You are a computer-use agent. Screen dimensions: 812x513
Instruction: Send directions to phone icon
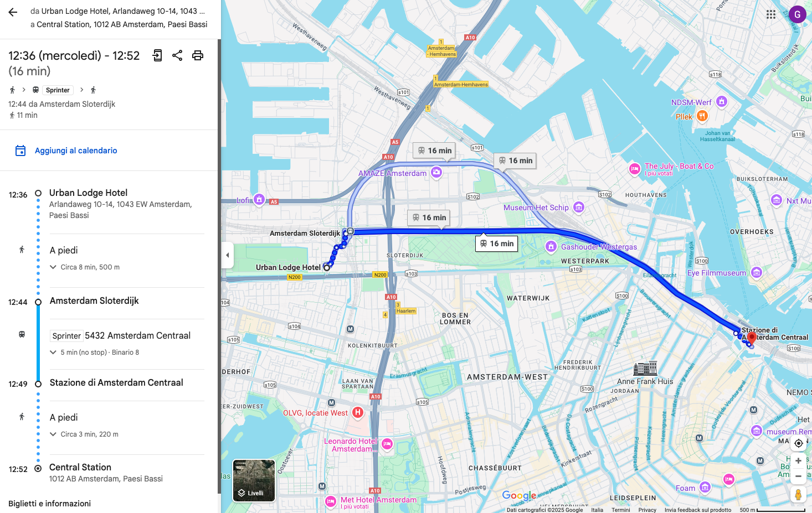coord(157,55)
